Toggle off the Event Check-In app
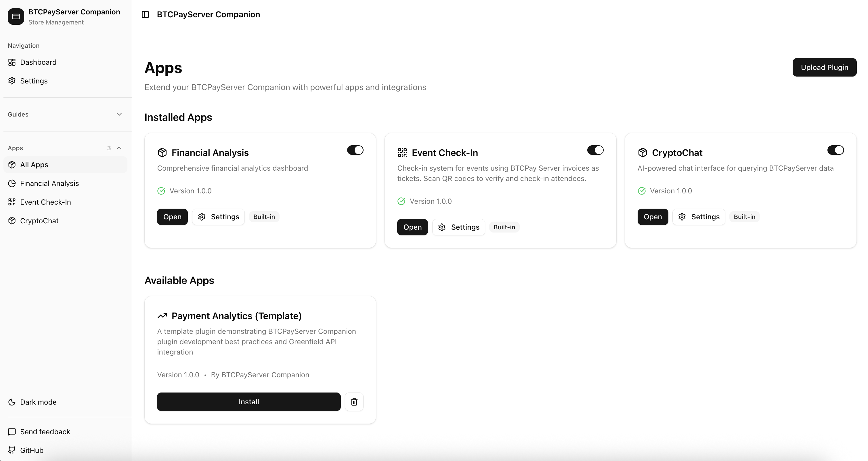 pos(595,150)
